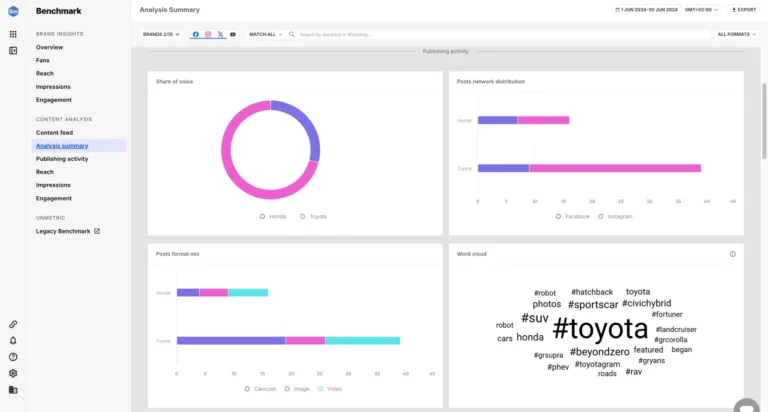Open Content feed
The image size is (768, 412).
point(54,133)
